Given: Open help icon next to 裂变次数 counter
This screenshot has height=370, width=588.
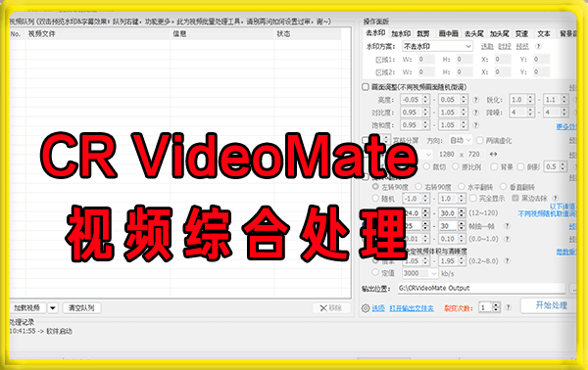Looking at the screenshot, I should click(508, 307).
